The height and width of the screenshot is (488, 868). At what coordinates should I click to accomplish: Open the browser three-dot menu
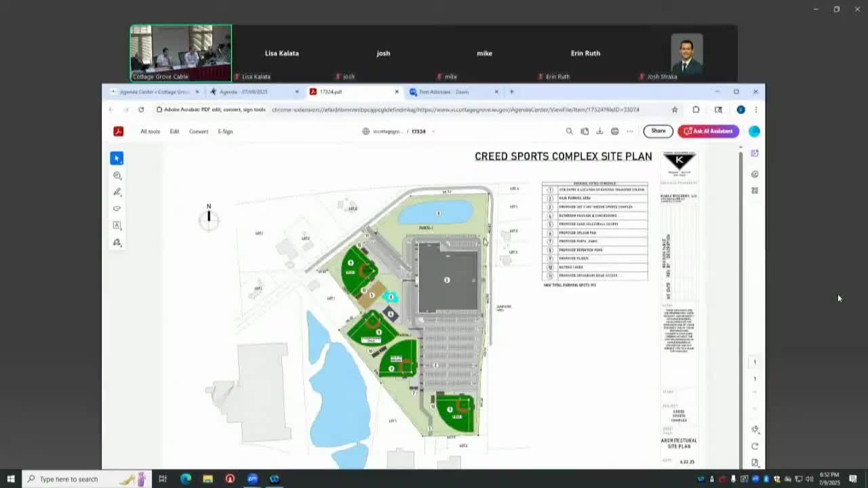[755, 110]
